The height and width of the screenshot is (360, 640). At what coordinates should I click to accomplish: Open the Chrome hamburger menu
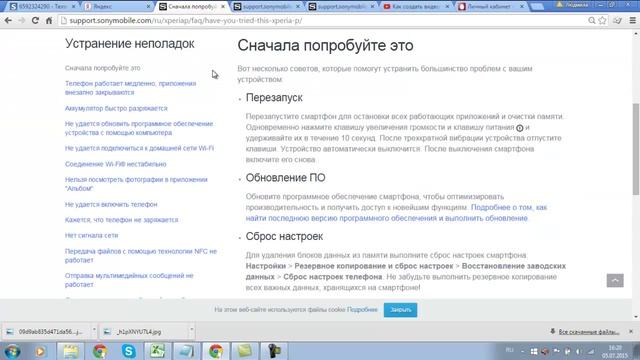(632, 20)
